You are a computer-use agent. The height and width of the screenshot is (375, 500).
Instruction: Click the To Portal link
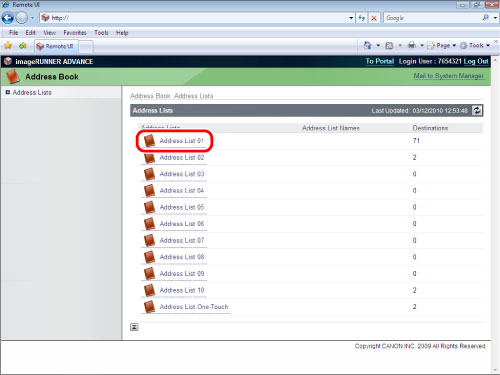coord(380,61)
